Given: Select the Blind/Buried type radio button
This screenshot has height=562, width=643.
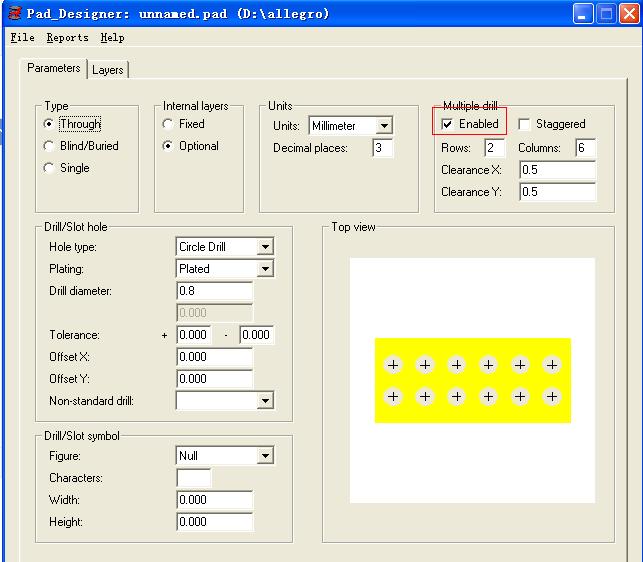Looking at the screenshot, I should pos(49,146).
